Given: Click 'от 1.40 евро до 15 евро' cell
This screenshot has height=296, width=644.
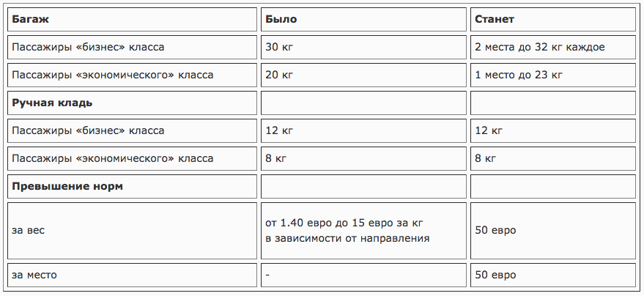Looking at the screenshot, I should click(x=363, y=231).
